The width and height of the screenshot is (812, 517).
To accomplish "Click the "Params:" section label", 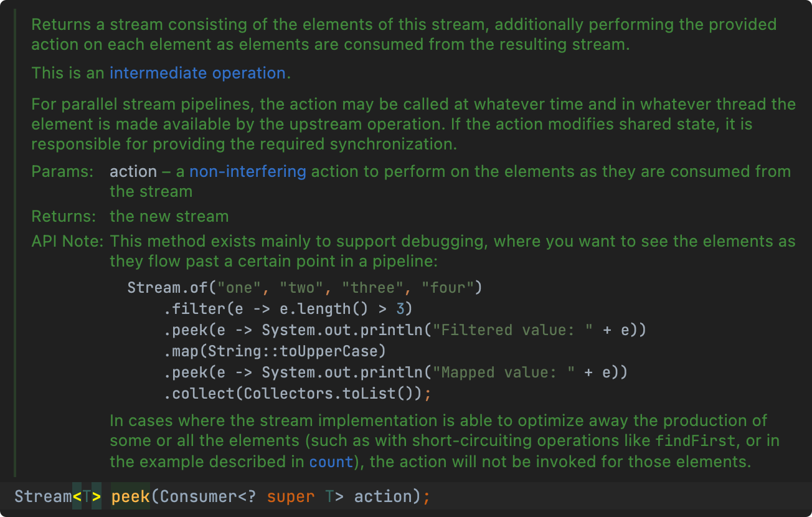I will [63, 171].
